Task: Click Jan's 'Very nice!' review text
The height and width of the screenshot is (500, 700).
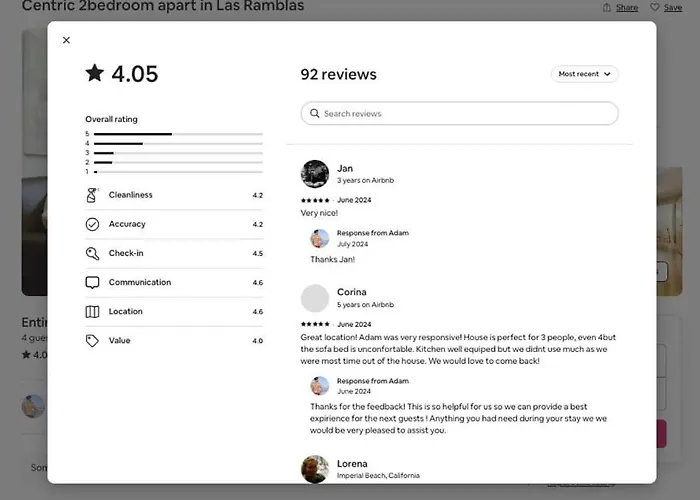Action: point(319,213)
